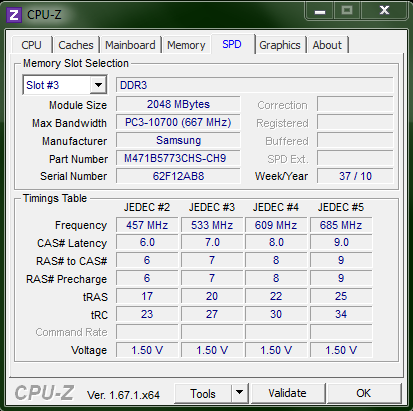Select CAS# Latency value 7.0
The width and height of the screenshot is (413, 411).
tap(212, 242)
